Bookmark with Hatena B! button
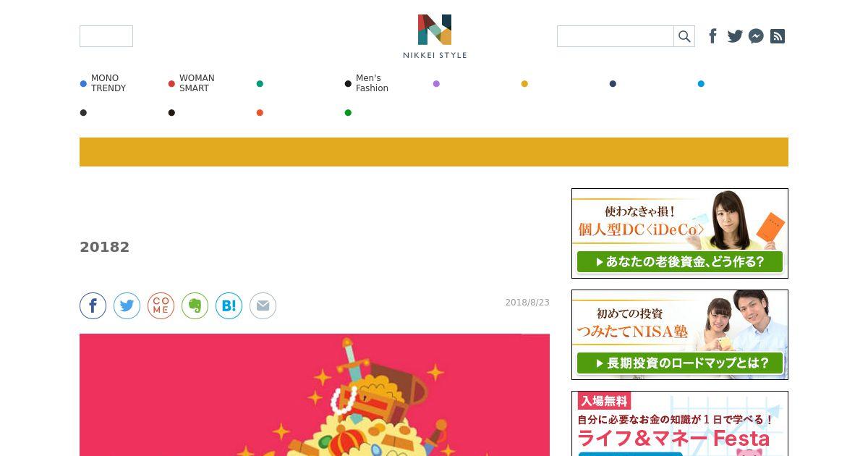The height and width of the screenshot is (456, 868). (229, 306)
